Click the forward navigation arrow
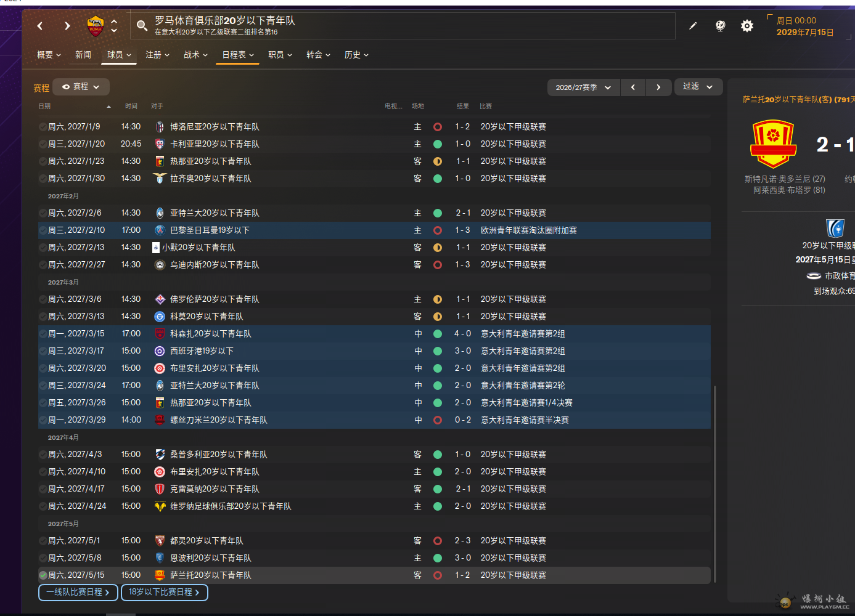Image resolution: width=855 pixels, height=616 pixels. point(67,26)
